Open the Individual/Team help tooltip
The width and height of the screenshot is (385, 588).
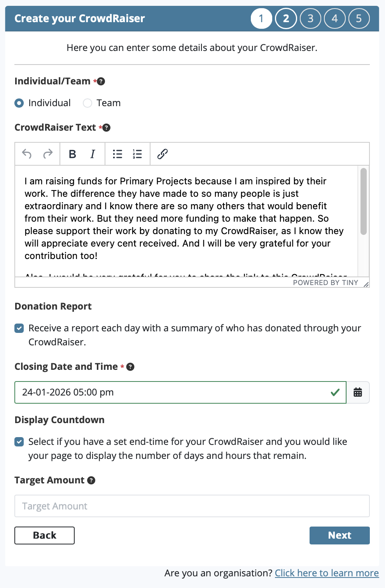(x=101, y=81)
